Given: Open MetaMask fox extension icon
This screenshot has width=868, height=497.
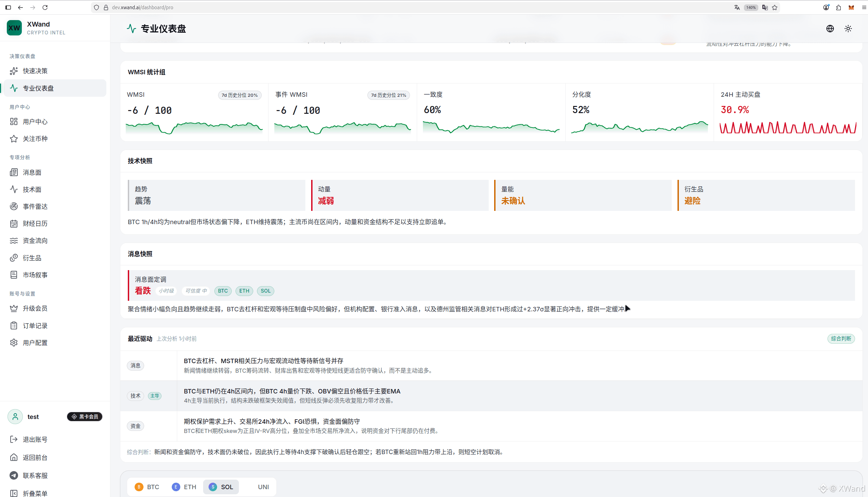Looking at the screenshot, I should 851,7.
